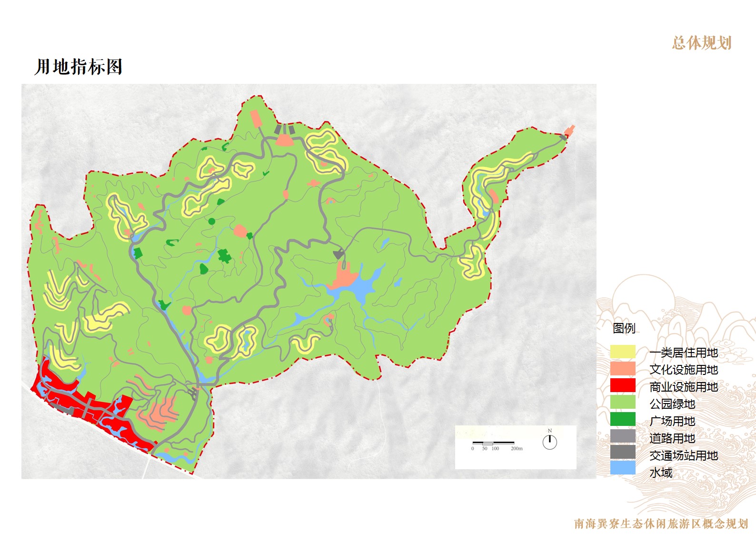Click the salmon 文化设施用地 legend swatch
Screen dimensions: 756x535
(623, 369)
